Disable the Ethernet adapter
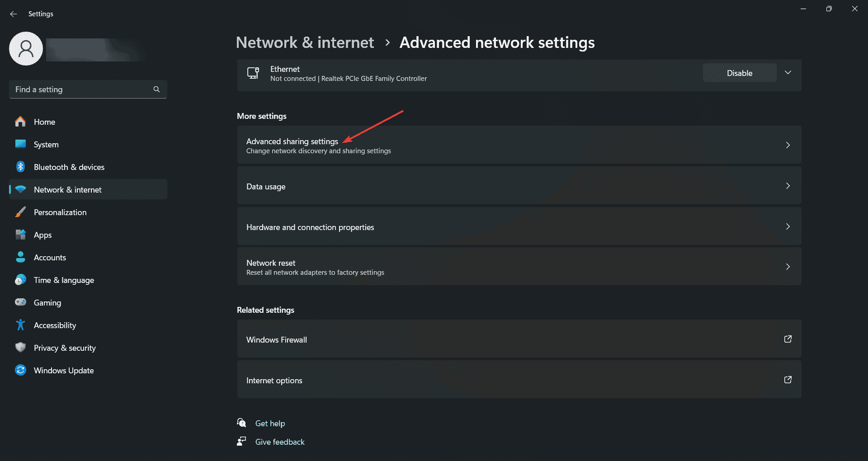868x461 pixels. [739, 73]
